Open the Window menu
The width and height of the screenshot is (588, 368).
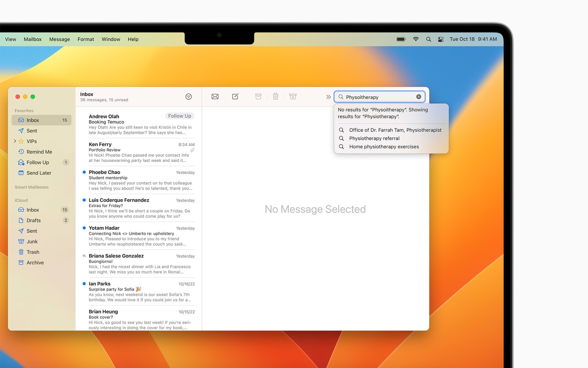111,39
